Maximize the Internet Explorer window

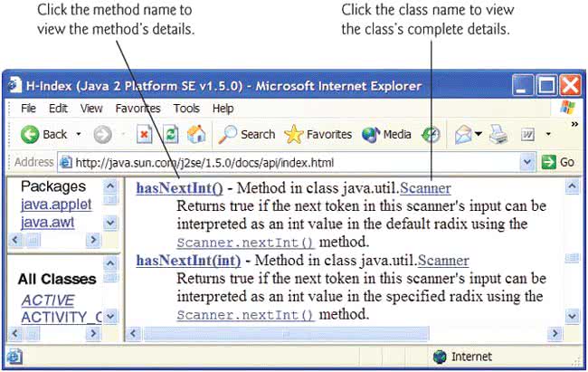(x=546, y=86)
